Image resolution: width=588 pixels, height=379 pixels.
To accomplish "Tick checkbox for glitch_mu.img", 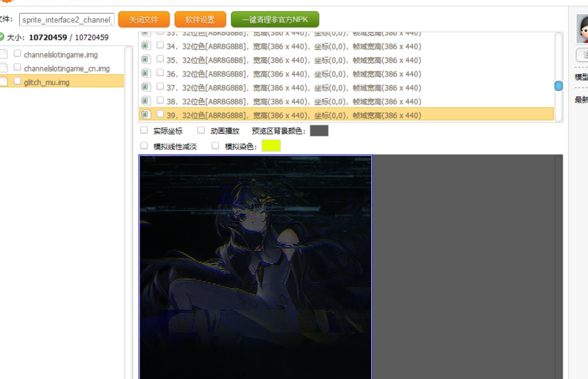I will point(17,81).
